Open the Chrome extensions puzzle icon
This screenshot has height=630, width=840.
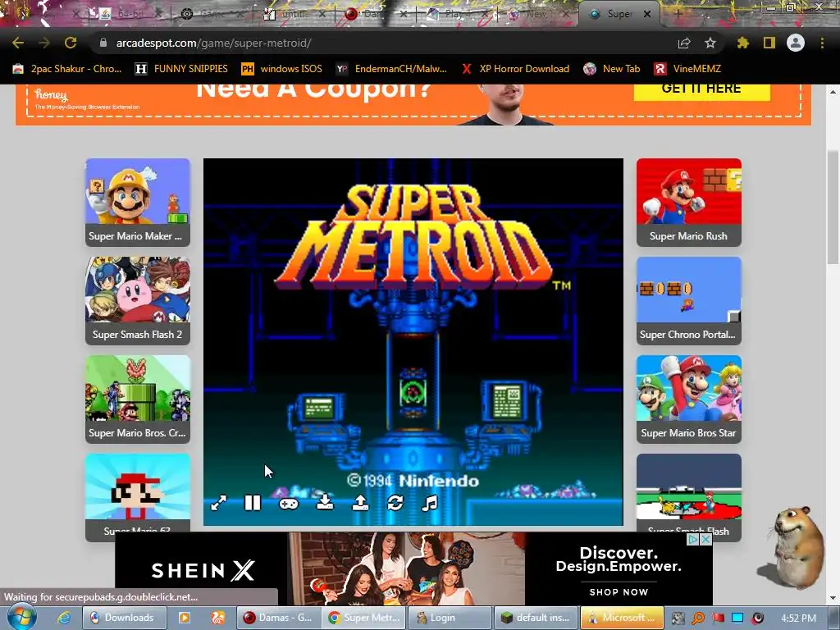[742, 43]
